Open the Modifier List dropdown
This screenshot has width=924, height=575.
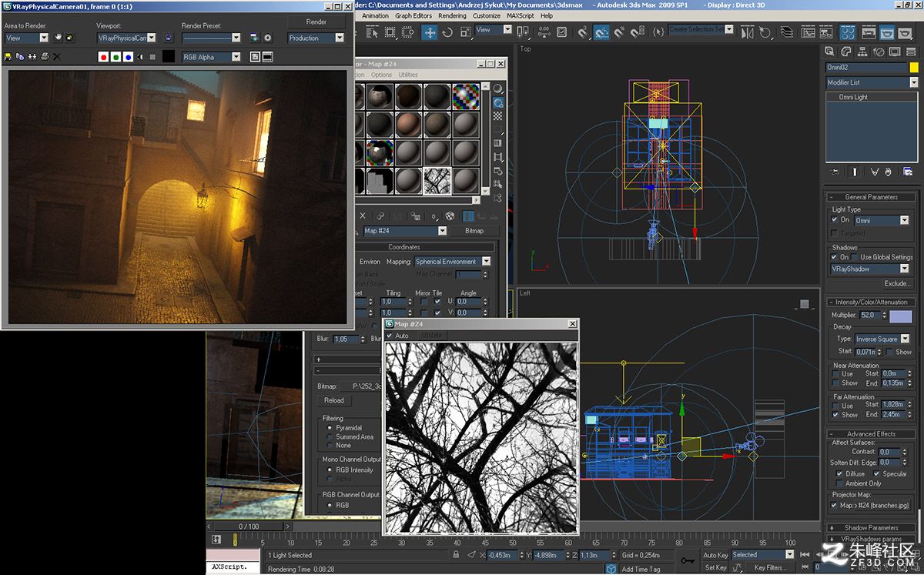point(872,82)
